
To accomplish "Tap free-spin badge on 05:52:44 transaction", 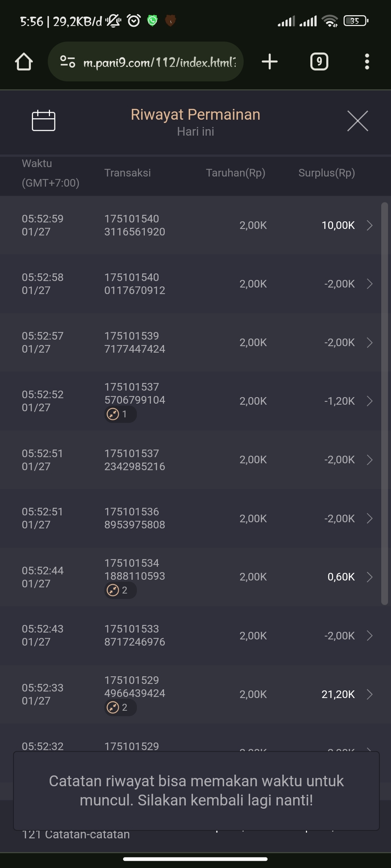I will 120,590.
